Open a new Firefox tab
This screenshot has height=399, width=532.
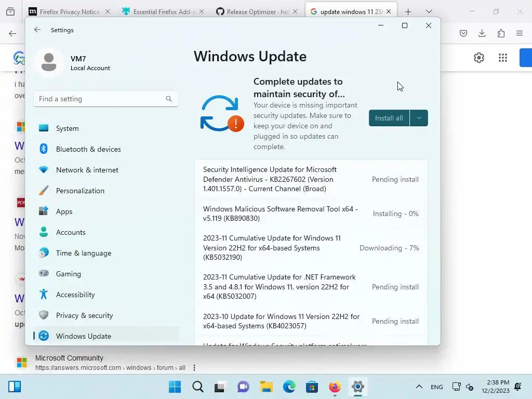click(x=408, y=11)
